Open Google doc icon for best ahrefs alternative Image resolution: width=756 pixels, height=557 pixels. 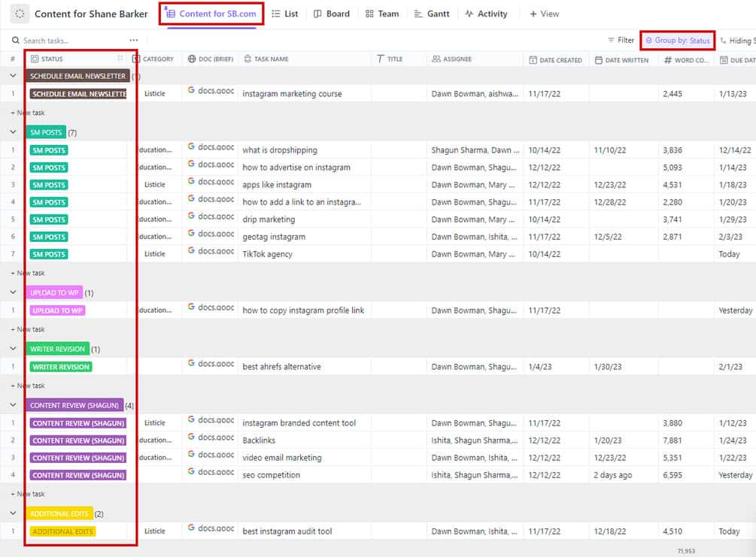click(191, 363)
